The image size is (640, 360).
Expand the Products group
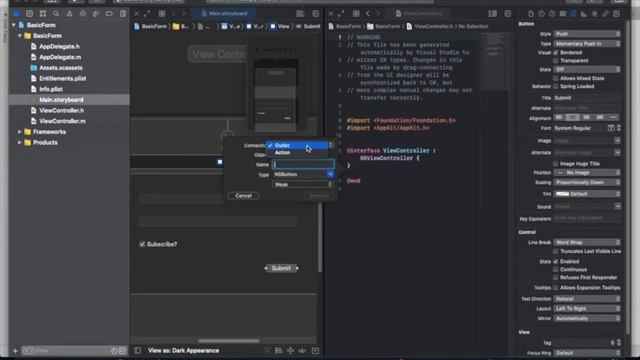point(20,142)
